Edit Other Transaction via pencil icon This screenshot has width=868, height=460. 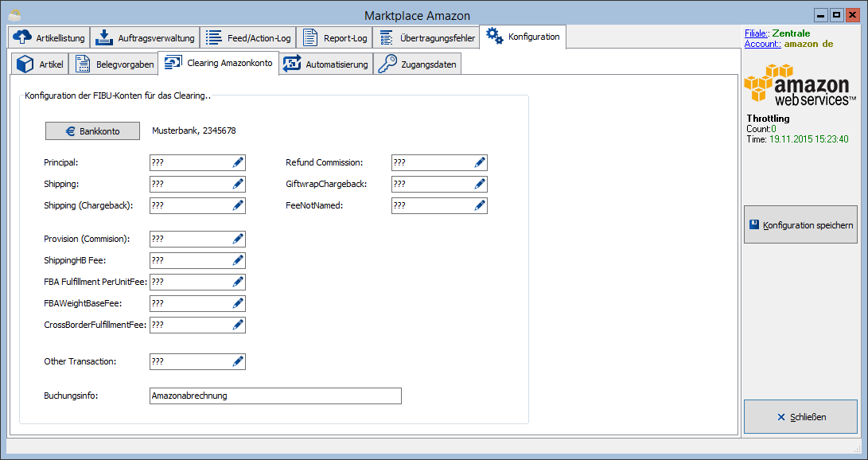pos(238,362)
